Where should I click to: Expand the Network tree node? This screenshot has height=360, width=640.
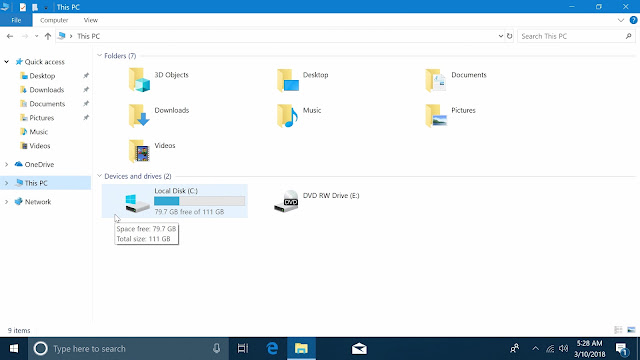point(7,202)
